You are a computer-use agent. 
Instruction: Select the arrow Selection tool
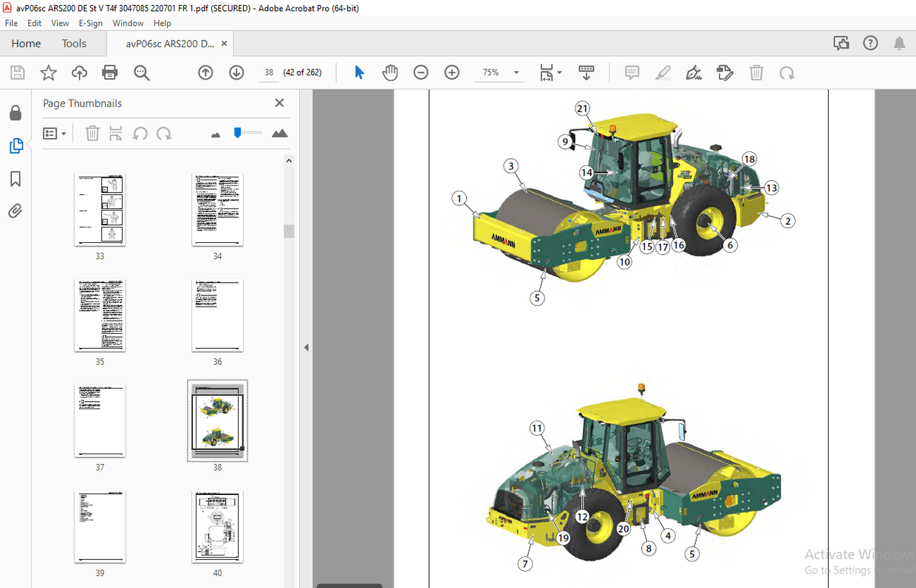coord(358,72)
